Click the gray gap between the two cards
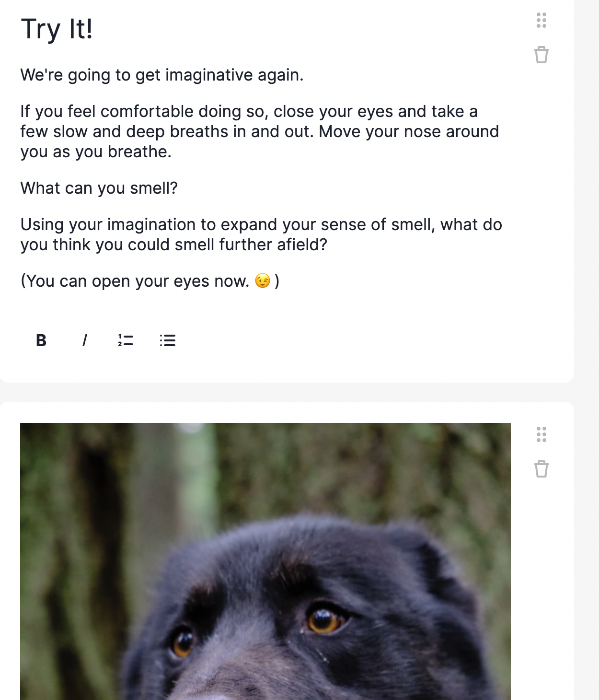 point(287,392)
